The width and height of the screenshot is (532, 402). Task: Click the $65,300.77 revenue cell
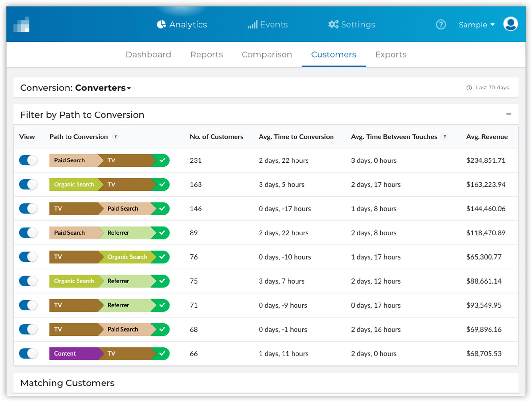[x=484, y=257]
